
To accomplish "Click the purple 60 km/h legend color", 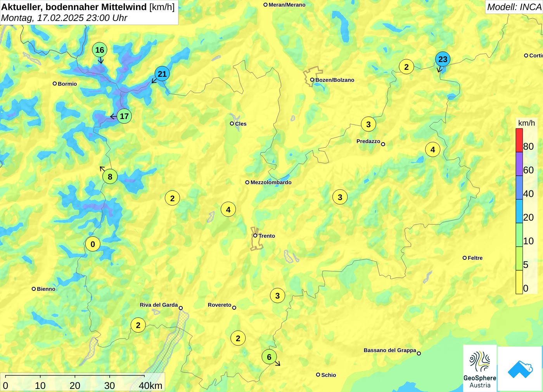I will [519, 164].
